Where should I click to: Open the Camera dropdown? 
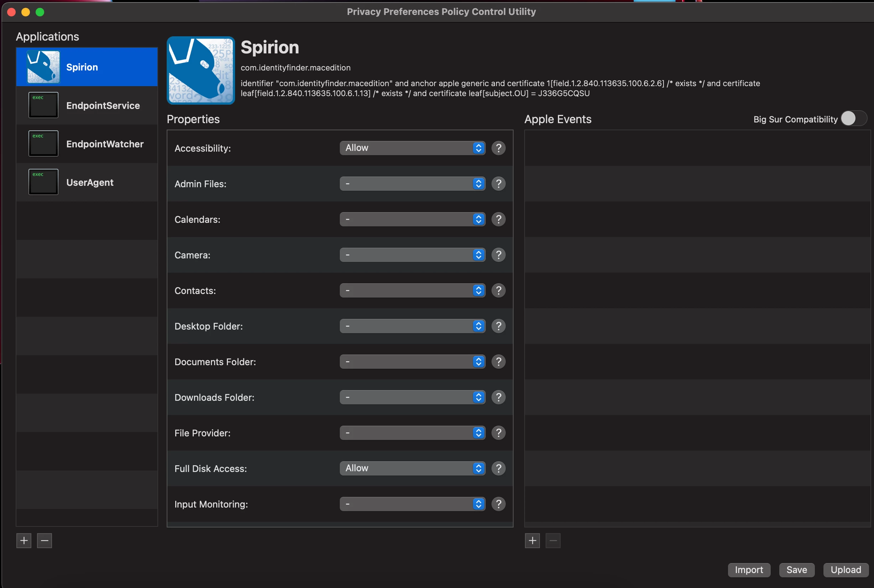click(x=412, y=255)
